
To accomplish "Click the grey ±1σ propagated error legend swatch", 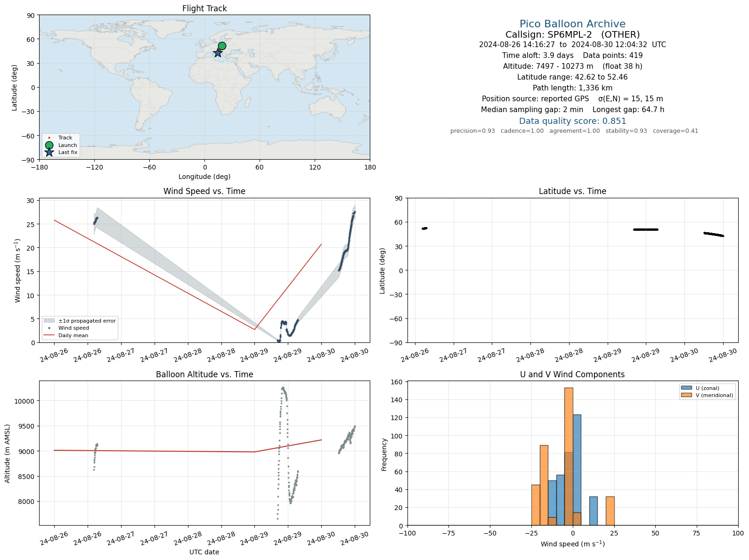I will tap(49, 321).
